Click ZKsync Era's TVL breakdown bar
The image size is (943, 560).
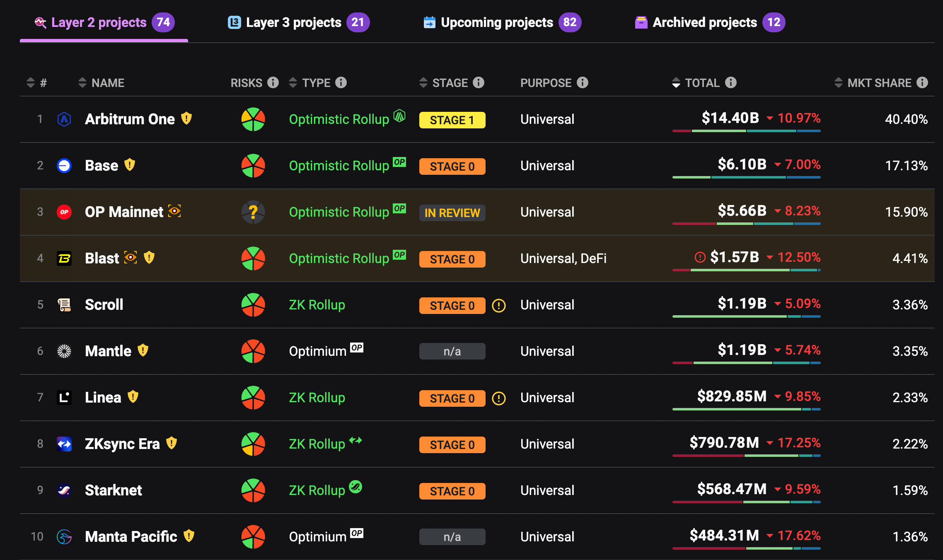746,456
